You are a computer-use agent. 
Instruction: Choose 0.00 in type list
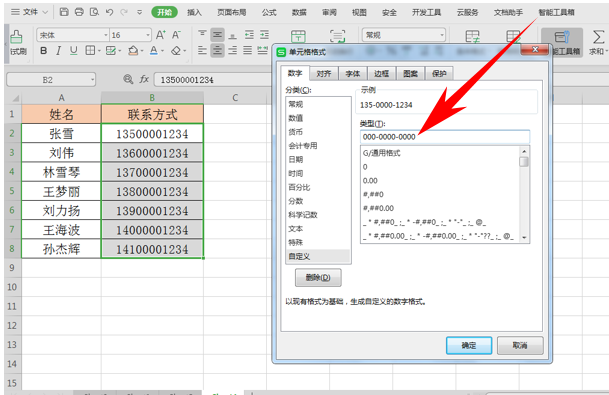click(x=370, y=181)
